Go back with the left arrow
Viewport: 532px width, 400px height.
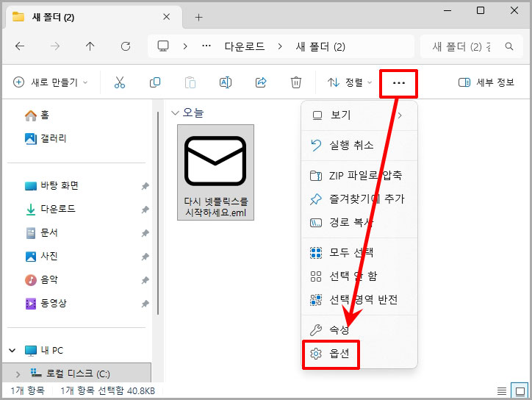click(x=20, y=46)
